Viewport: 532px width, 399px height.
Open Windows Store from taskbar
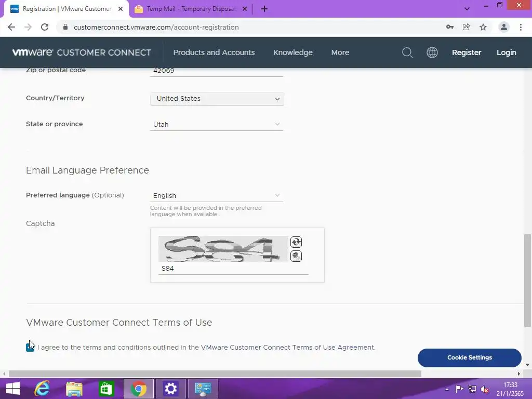click(106, 389)
